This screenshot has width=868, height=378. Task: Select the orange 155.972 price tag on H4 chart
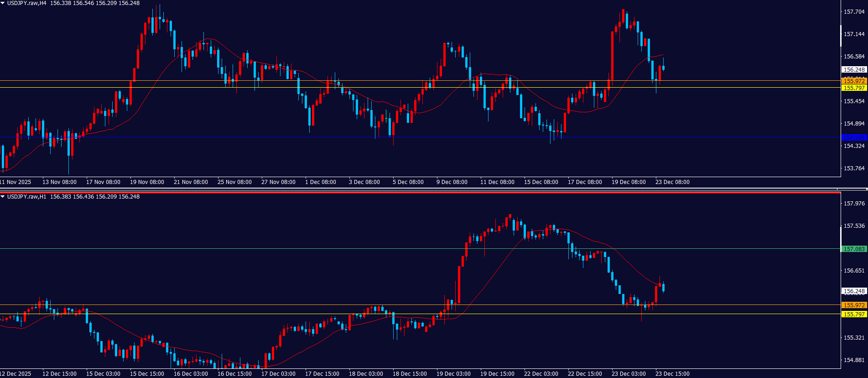pos(854,81)
